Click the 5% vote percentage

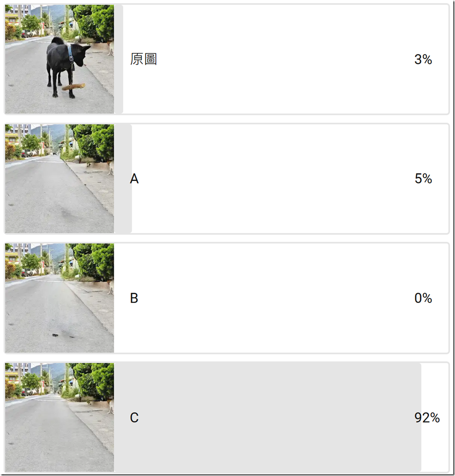click(x=423, y=179)
